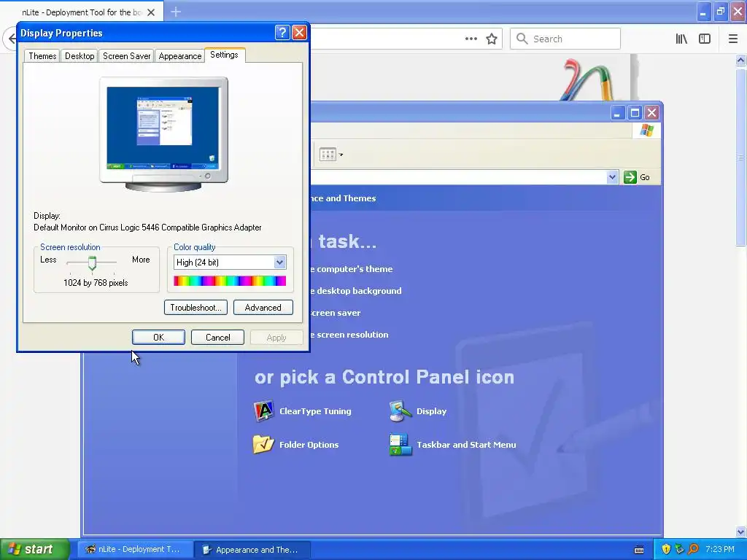747x560 pixels.
Task: Click the choose a screen saver link
Action: click(x=336, y=313)
